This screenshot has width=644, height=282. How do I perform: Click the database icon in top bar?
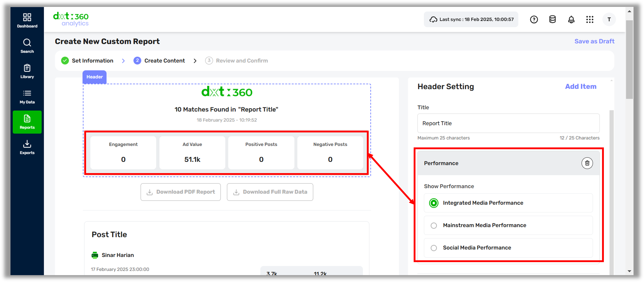(552, 20)
